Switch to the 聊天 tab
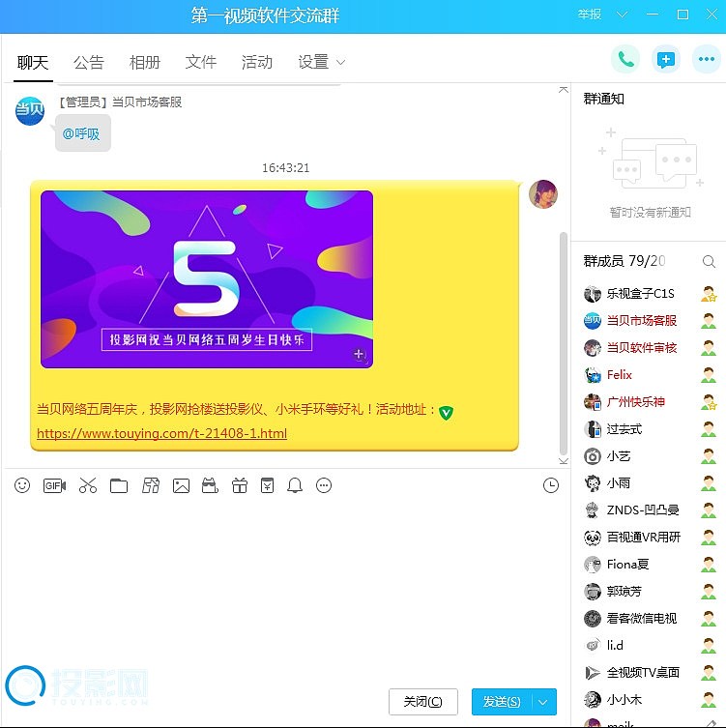Screen dimensions: 726x728 pos(33,62)
